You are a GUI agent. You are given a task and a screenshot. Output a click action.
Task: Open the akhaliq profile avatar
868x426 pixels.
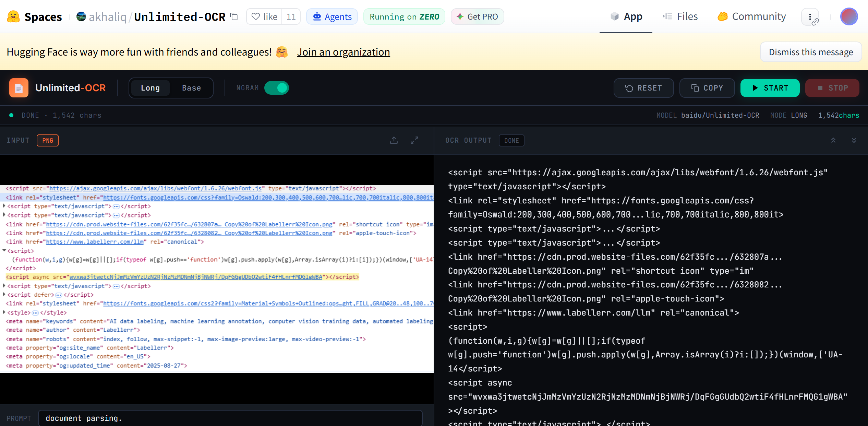pos(81,16)
